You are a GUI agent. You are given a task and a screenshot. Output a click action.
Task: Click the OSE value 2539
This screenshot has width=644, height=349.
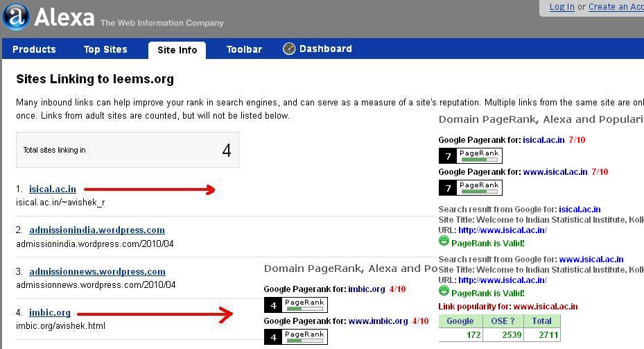coord(512,335)
